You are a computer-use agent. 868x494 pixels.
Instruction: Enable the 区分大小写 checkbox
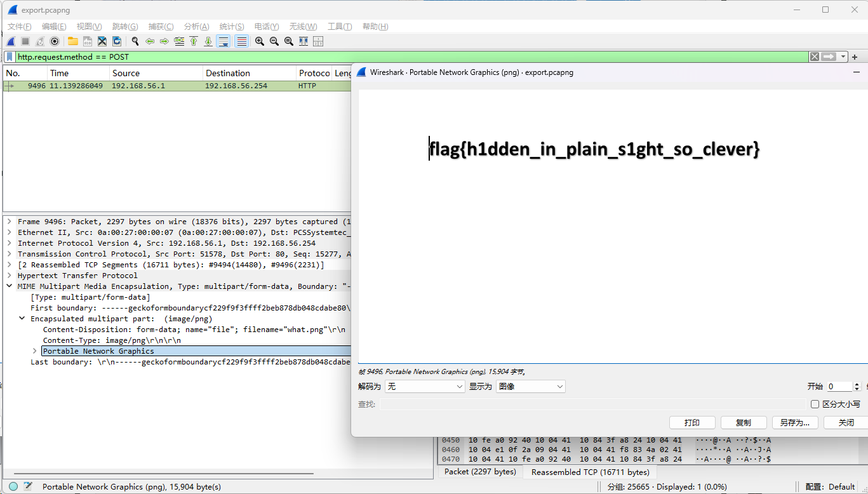(815, 404)
